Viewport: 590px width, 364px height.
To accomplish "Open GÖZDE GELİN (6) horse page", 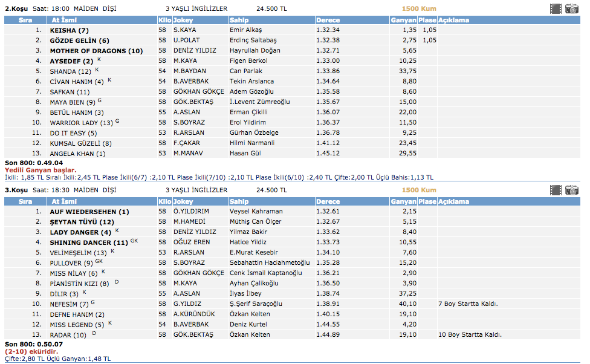I will point(79,41).
